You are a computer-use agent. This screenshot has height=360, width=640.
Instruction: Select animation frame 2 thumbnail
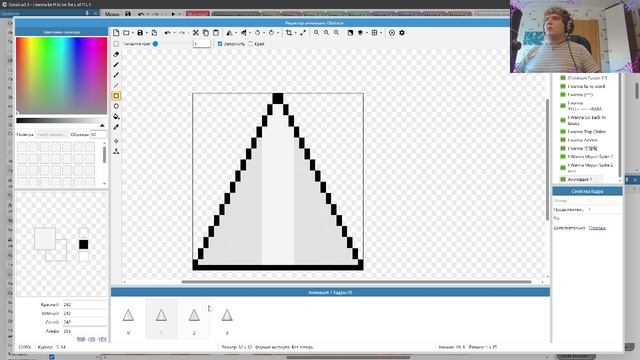coord(194,319)
